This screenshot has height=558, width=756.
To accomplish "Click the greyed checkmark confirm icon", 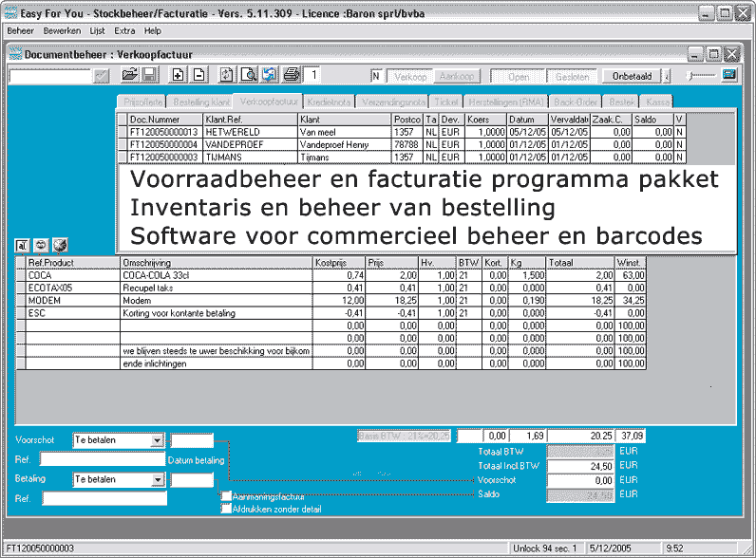I will [x=102, y=76].
